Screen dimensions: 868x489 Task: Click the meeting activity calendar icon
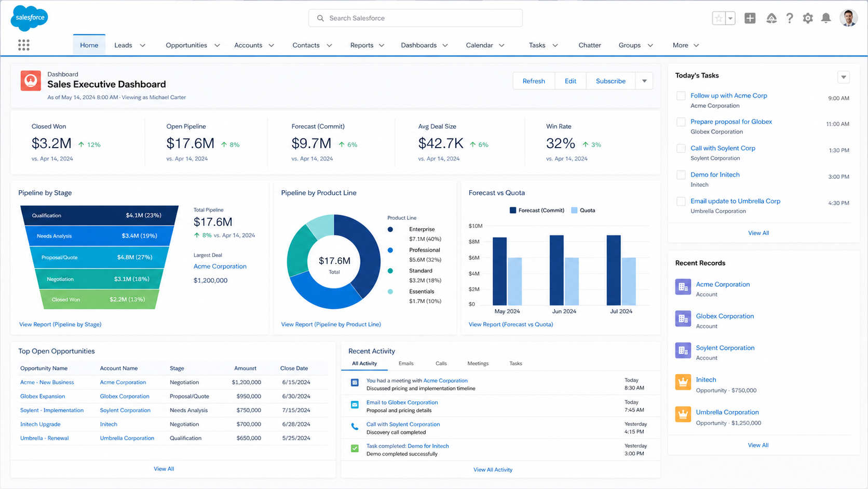pyautogui.click(x=355, y=382)
